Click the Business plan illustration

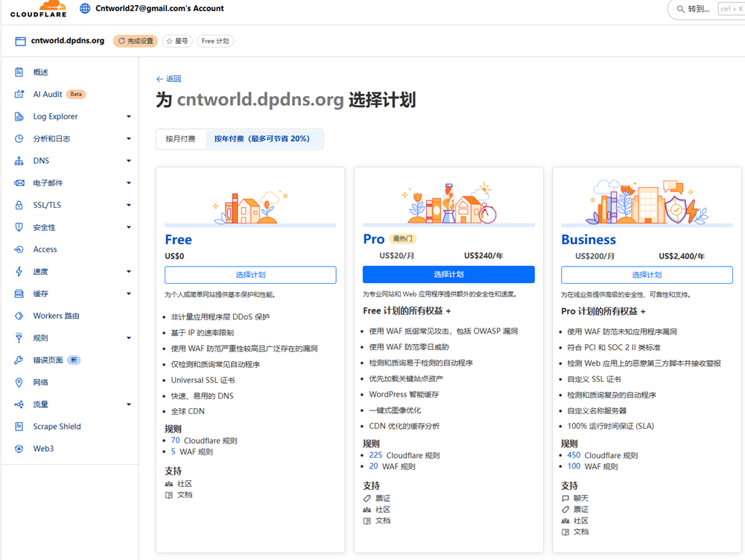(x=647, y=202)
